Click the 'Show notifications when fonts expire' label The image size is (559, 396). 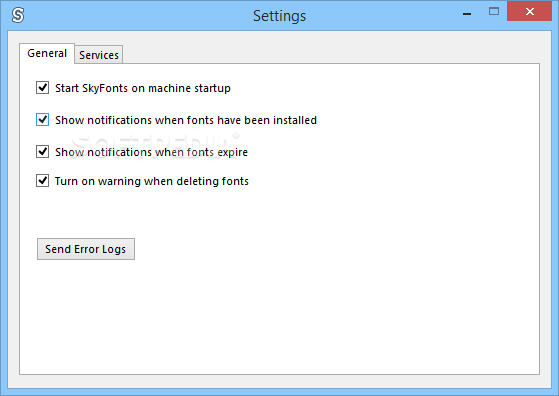pos(151,152)
